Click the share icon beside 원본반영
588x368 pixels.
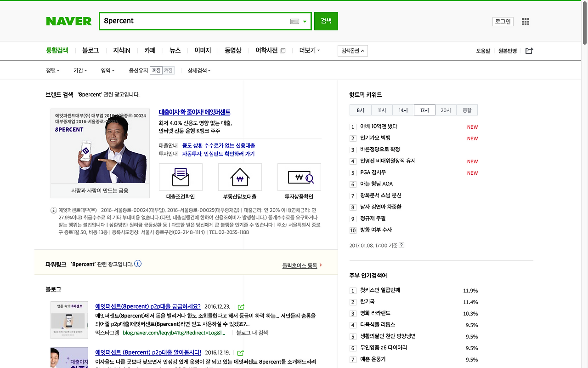tap(529, 51)
